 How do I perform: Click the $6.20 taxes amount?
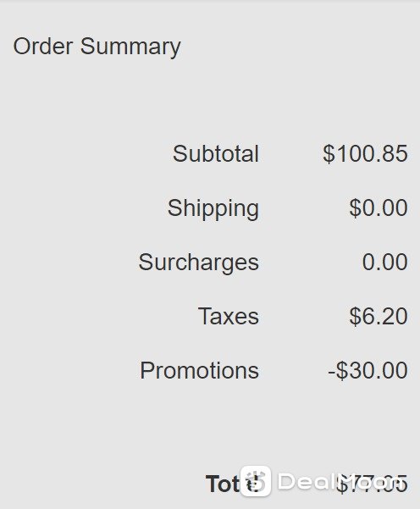click(x=379, y=316)
